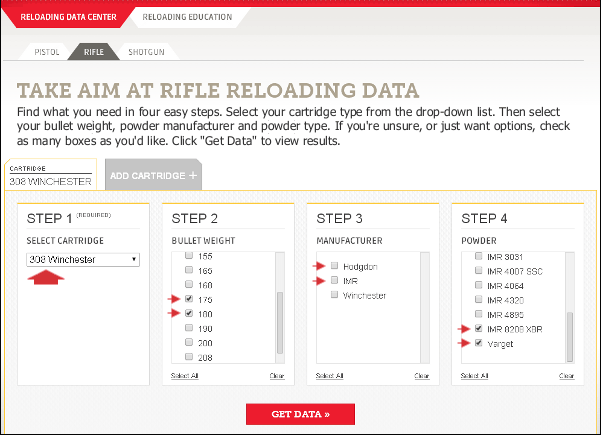
Task: Check the IMR 4895 powder box
Action: pos(478,314)
